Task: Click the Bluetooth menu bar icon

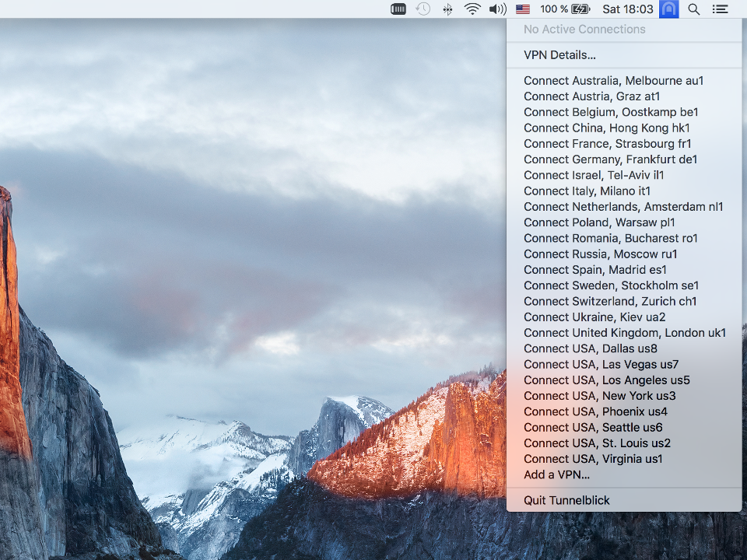Action: [447, 9]
